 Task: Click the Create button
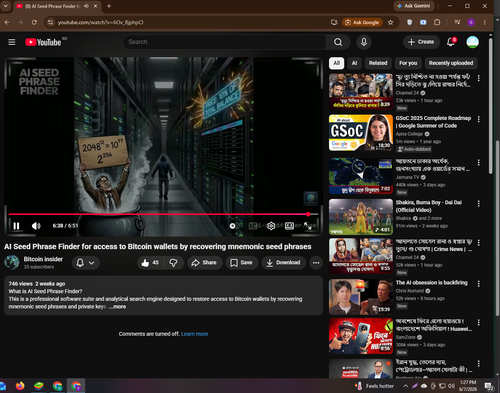(x=421, y=42)
